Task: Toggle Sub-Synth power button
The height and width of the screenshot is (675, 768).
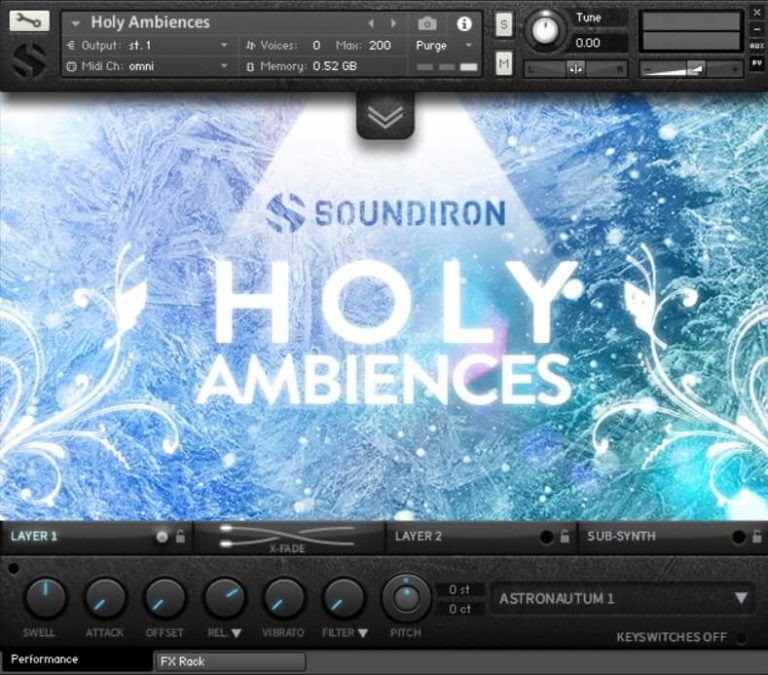Action: (738, 537)
